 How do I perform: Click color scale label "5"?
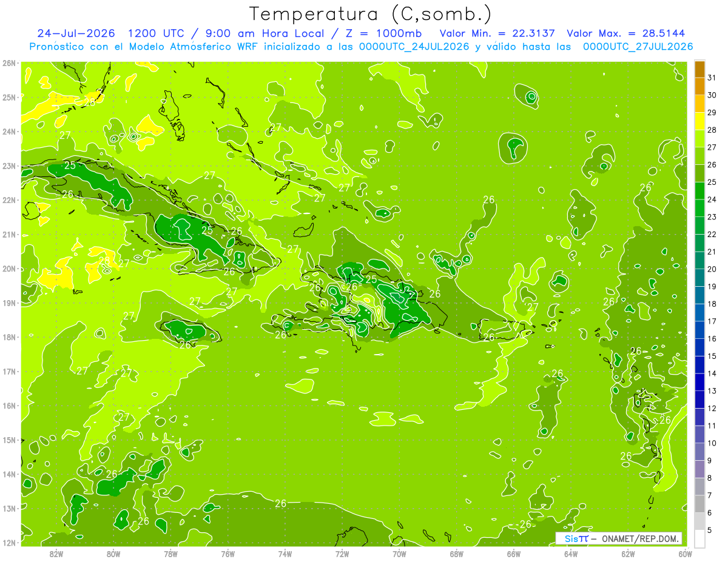tap(709, 530)
